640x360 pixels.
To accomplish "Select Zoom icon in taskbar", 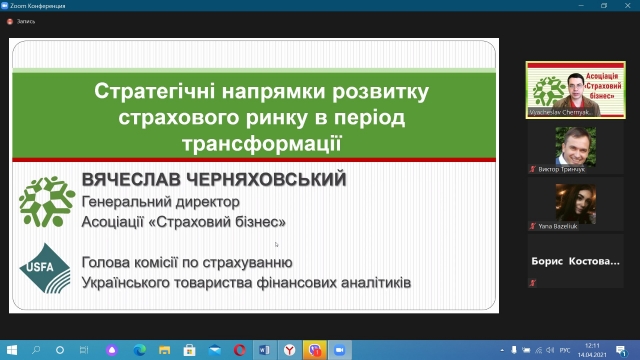I will 340,350.
